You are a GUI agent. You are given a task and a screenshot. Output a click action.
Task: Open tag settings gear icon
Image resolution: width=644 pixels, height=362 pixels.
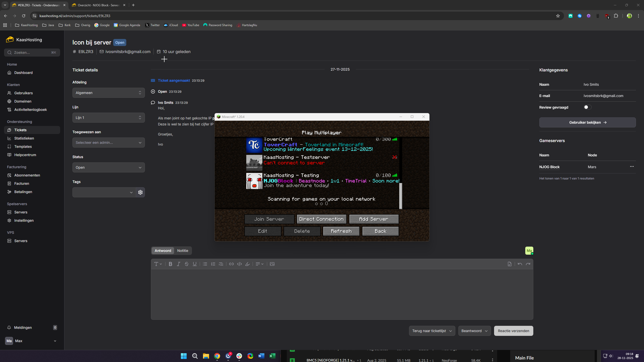140,192
